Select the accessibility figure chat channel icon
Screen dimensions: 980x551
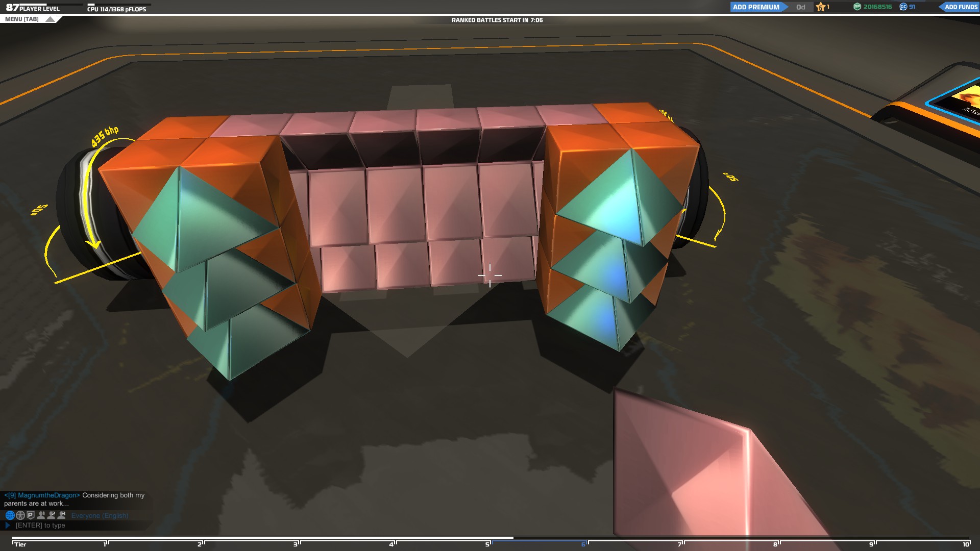(20, 515)
